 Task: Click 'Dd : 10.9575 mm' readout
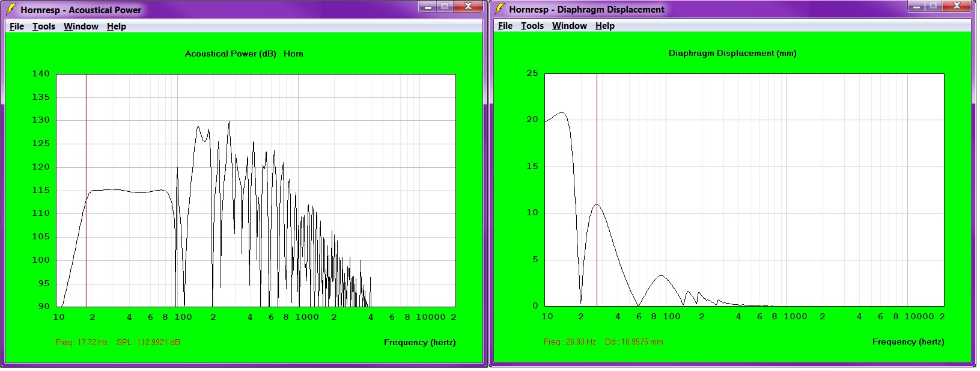click(634, 342)
